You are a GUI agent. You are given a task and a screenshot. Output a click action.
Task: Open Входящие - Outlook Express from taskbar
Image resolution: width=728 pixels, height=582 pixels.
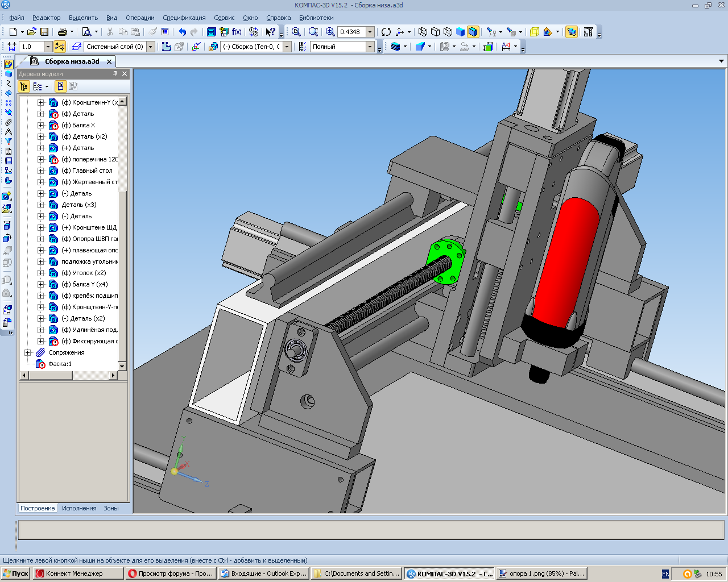264,573
